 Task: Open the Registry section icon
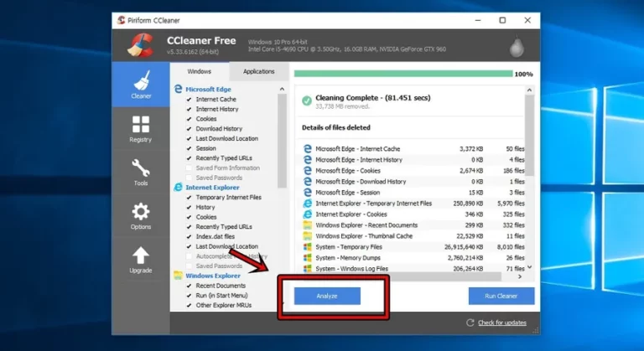click(141, 124)
